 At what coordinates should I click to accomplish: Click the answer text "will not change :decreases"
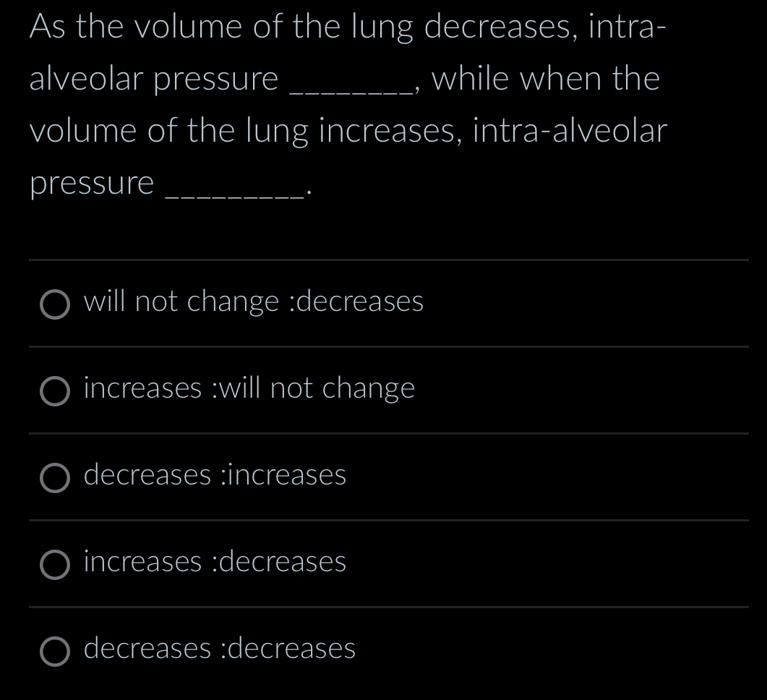pos(253,302)
